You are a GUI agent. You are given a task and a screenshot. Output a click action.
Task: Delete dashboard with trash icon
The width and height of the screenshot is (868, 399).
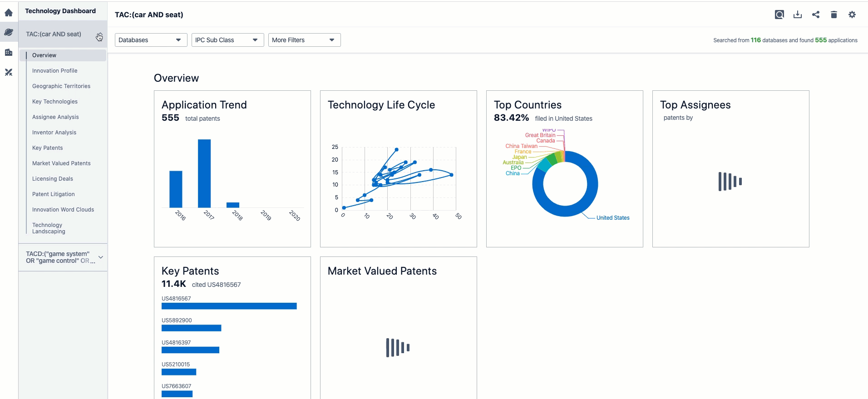[833, 15]
